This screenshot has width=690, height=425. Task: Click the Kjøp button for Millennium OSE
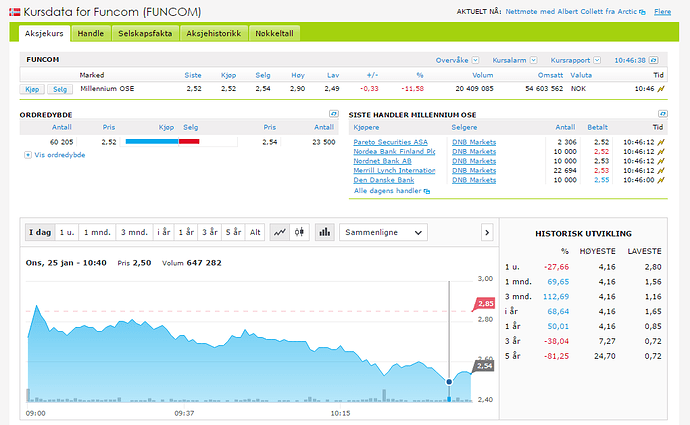click(x=32, y=89)
